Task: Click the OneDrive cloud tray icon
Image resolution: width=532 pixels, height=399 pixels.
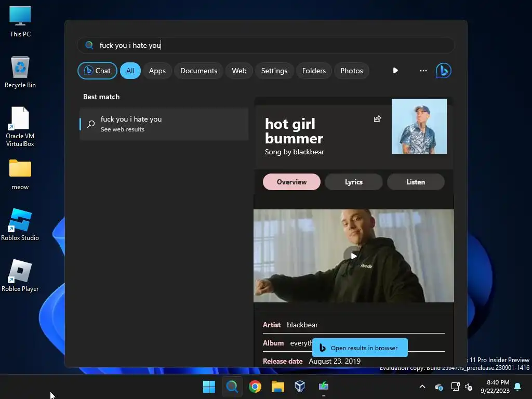Action: [438, 387]
